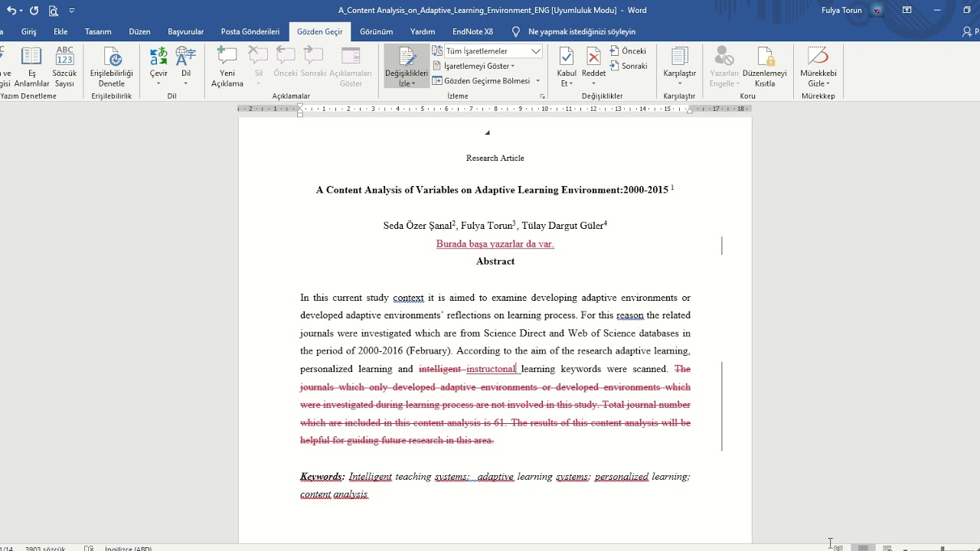Click the Kabul Et accept icon
980x551 pixels.
(567, 57)
